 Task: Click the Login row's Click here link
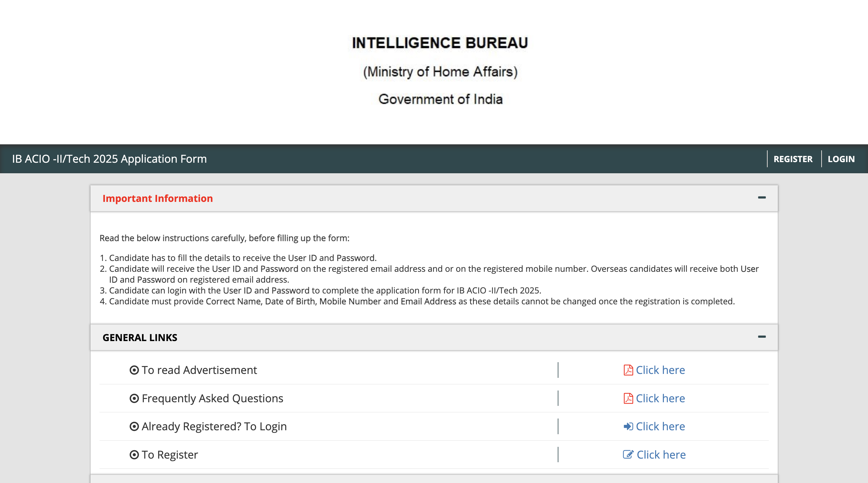(x=660, y=426)
